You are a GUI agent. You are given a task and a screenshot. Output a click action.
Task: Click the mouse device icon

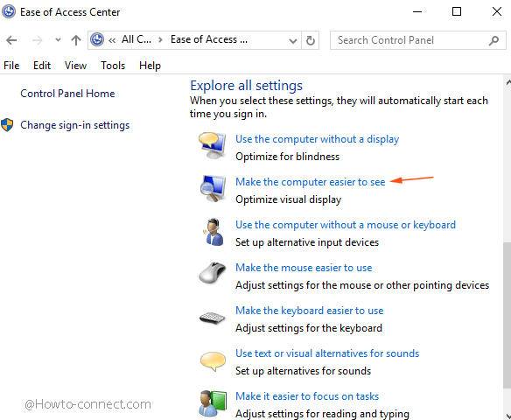(213, 272)
